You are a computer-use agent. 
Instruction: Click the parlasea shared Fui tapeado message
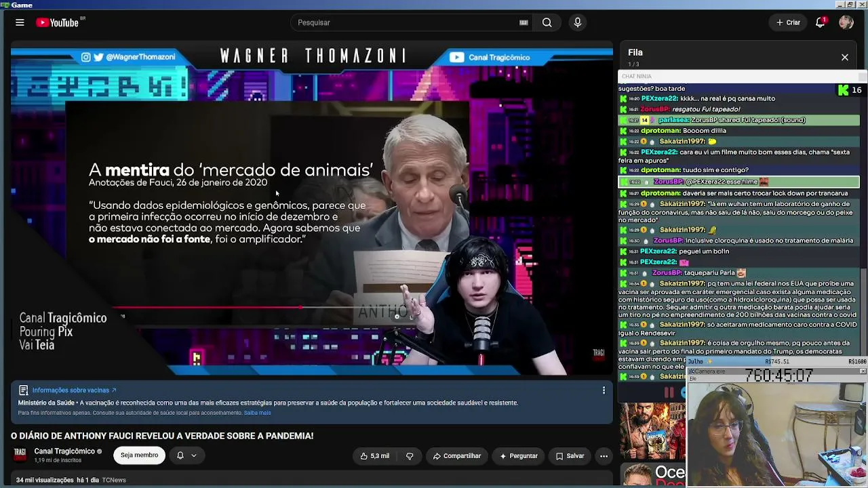tap(738, 120)
